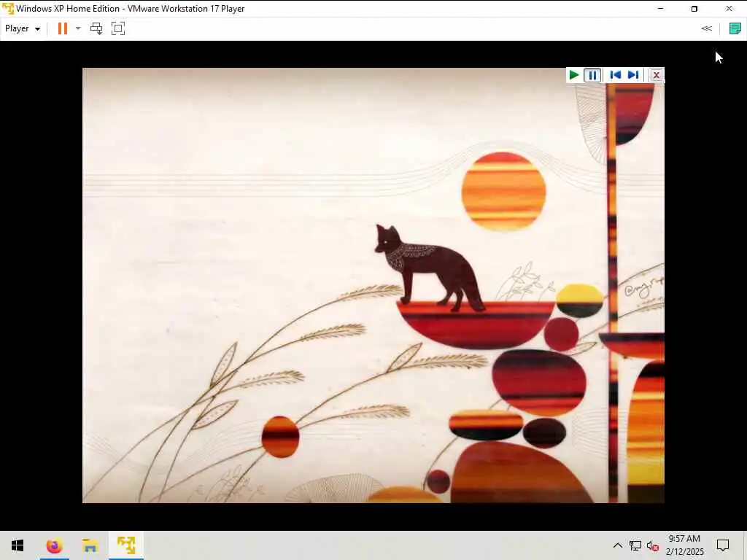747x560 pixels.
Task: Suspend the virtual machine with the orange pause icon
Action: [63, 28]
